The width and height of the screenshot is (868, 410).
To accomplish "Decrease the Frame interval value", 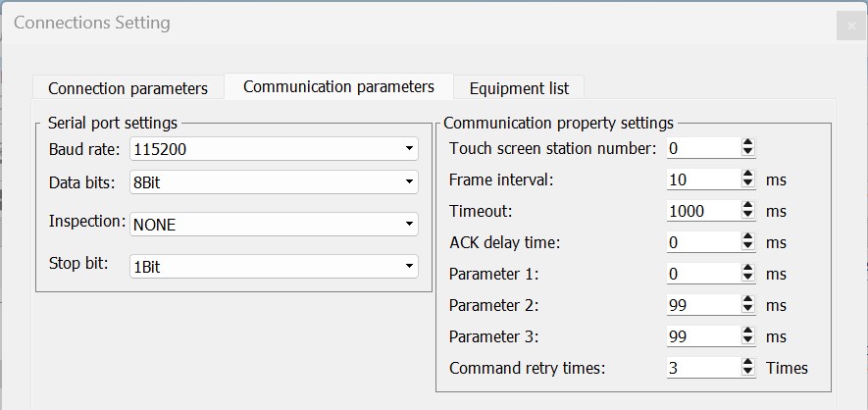I will point(748,184).
